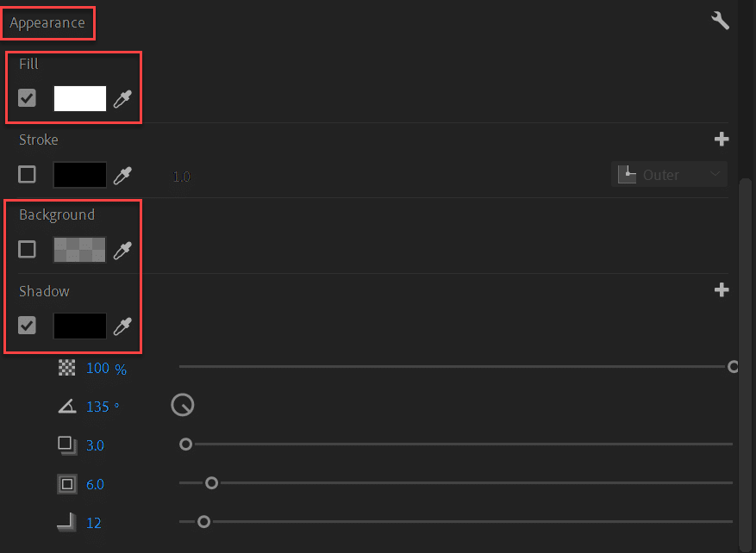Open the black Shadow color swatch
This screenshot has height=553, width=756.
coord(80,326)
